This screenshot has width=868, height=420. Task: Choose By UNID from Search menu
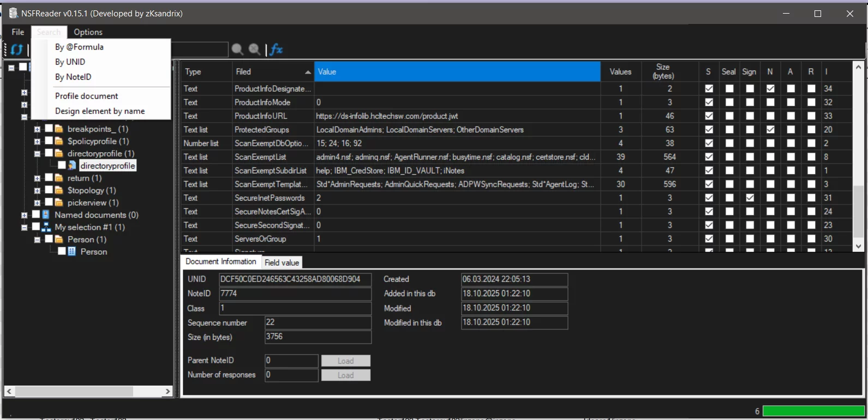tap(70, 62)
